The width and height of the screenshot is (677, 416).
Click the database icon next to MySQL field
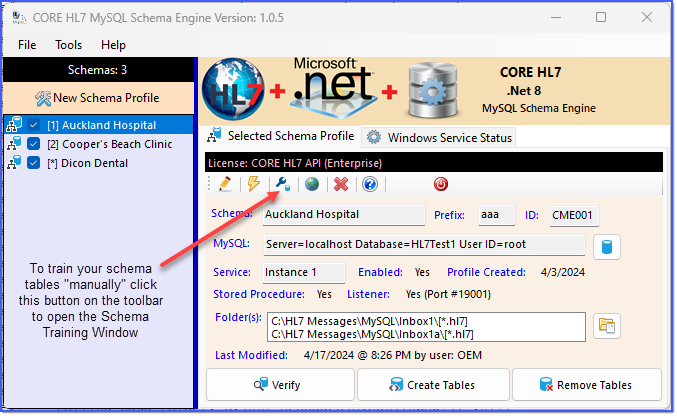(x=607, y=247)
